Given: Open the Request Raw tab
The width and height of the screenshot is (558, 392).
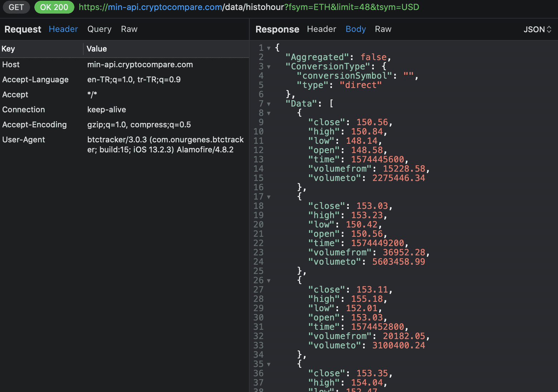Looking at the screenshot, I should [x=129, y=29].
